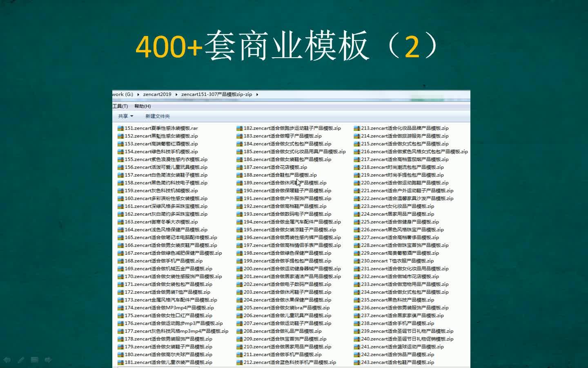Open the 帮助(H) menu

tap(143, 106)
